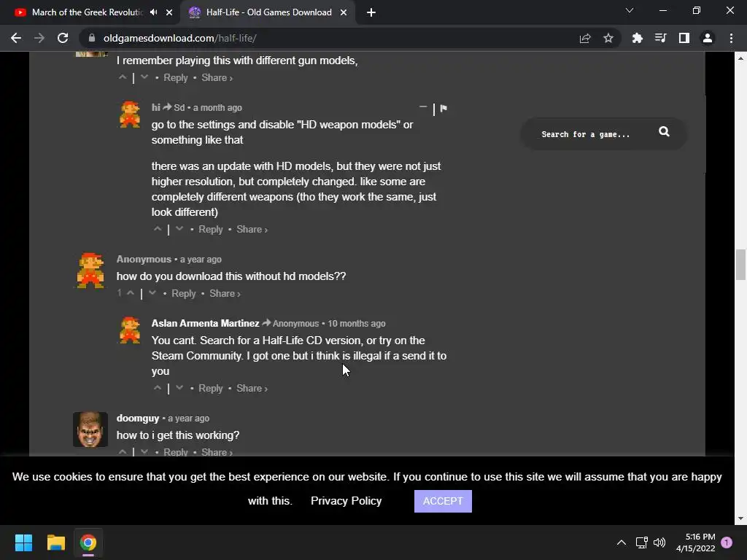The image size is (747, 560).
Task: Show hidden system tray icons
Action: [x=622, y=542]
